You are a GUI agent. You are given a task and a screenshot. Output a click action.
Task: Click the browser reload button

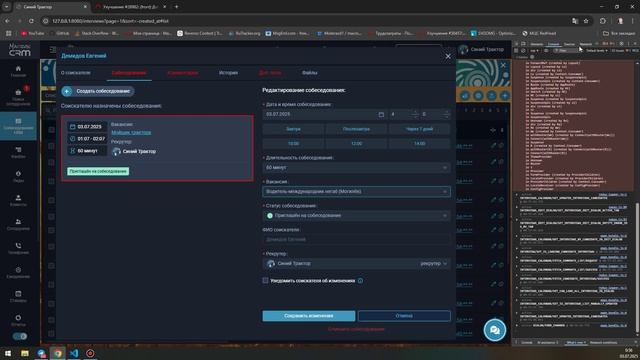coord(31,21)
